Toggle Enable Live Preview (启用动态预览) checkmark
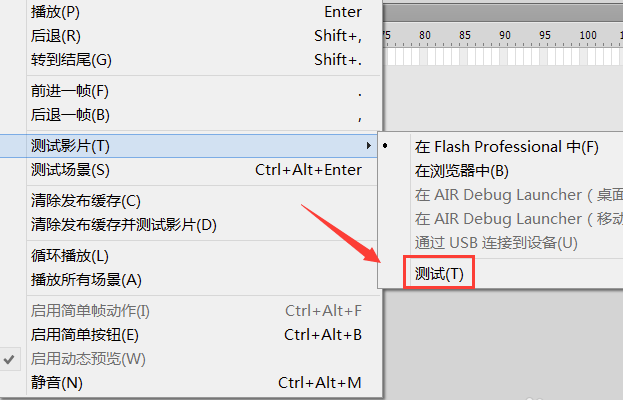623x400 pixels. click(88, 358)
